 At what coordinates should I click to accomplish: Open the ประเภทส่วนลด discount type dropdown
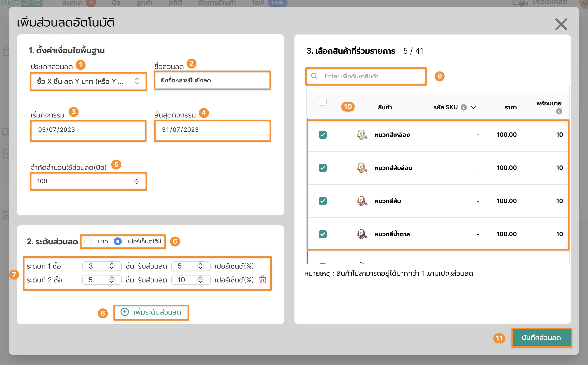click(x=88, y=81)
